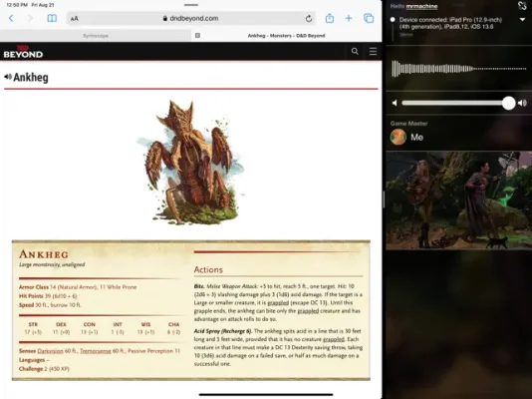Click the volume slider knob
532x399 pixels.
(509, 103)
